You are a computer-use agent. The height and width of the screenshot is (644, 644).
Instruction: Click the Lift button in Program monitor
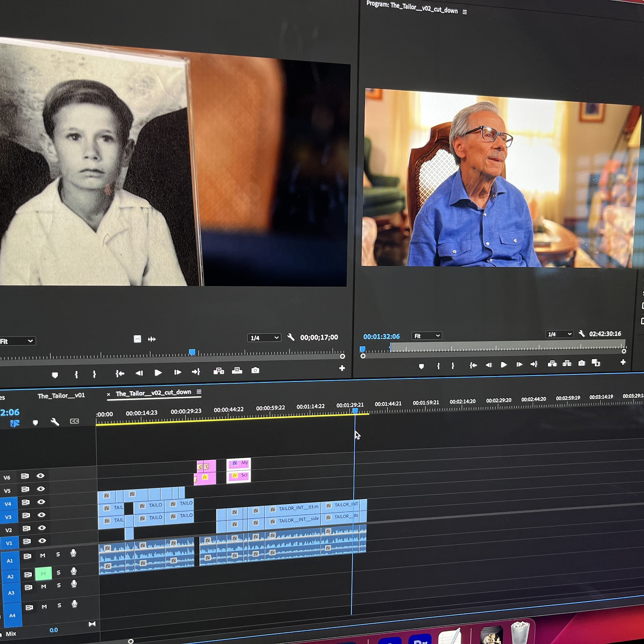coord(552,364)
